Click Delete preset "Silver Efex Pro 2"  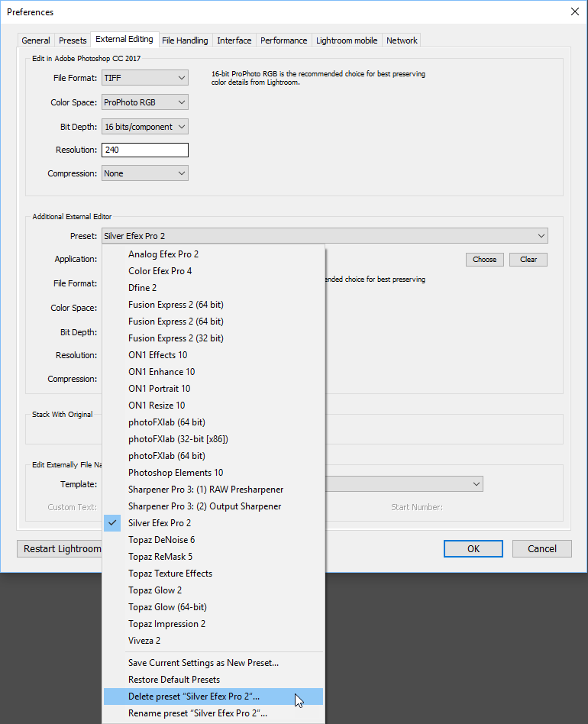pyautogui.click(x=213, y=697)
